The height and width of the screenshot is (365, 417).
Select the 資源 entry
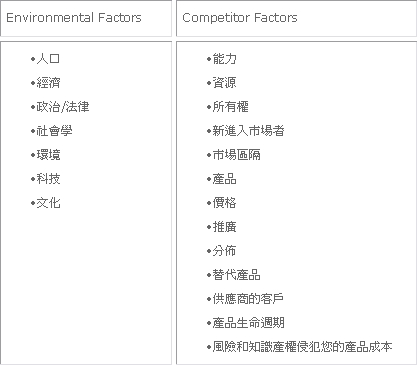pos(224,83)
